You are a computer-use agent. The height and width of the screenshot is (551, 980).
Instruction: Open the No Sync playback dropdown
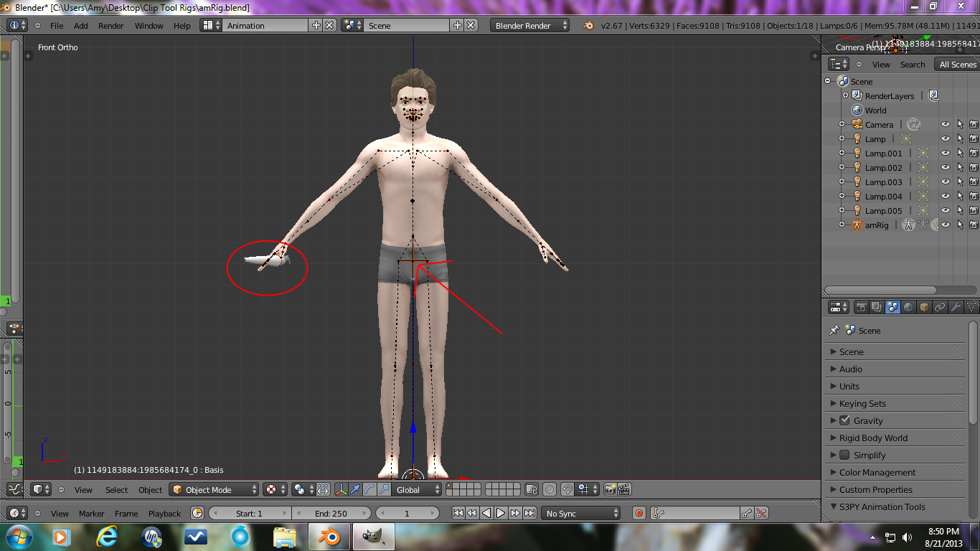(x=581, y=513)
